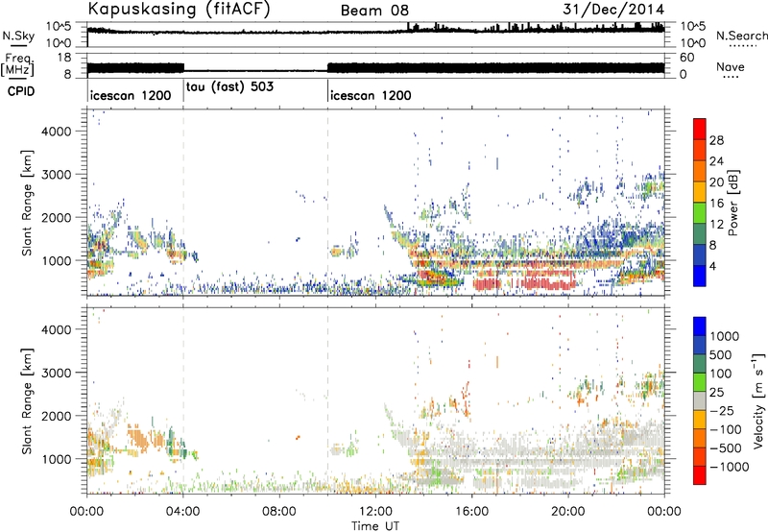
Task: Click the blue 4 dB power color band
Action: [x=700, y=276]
